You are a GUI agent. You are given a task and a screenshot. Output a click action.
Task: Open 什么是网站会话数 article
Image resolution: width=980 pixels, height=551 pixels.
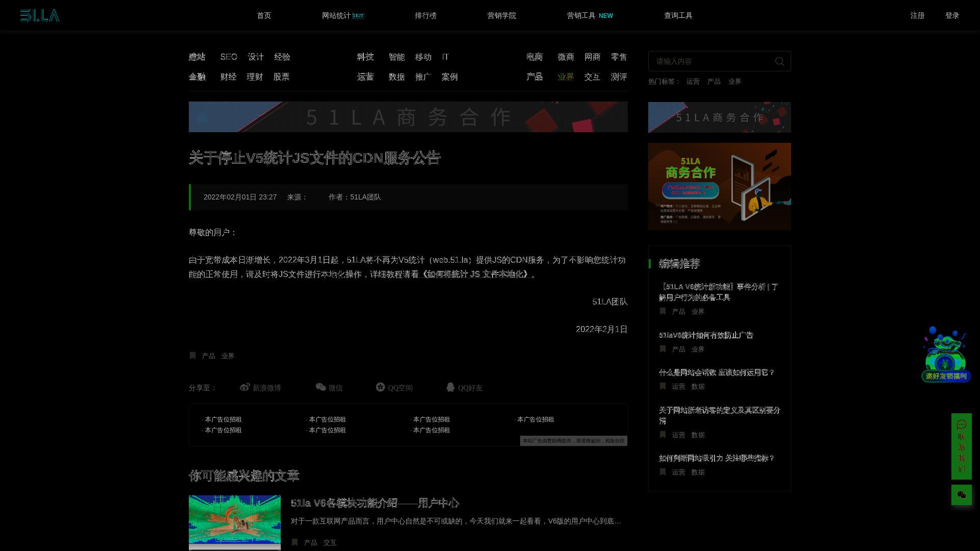717,372
